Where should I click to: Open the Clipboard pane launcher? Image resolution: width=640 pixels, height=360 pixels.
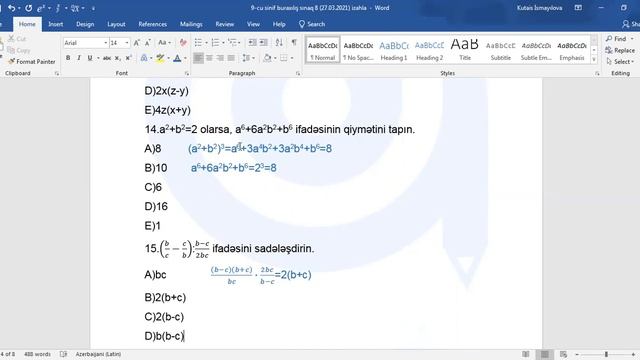coord(57,73)
